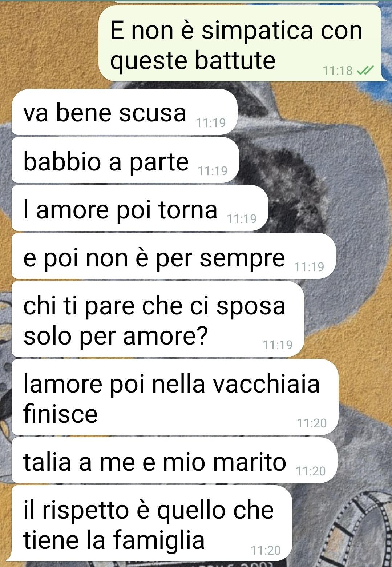Tap the timestamp beside 'l amore poi torna'
Image resolution: width=392 pixels, height=567 pixels.
coord(242,219)
